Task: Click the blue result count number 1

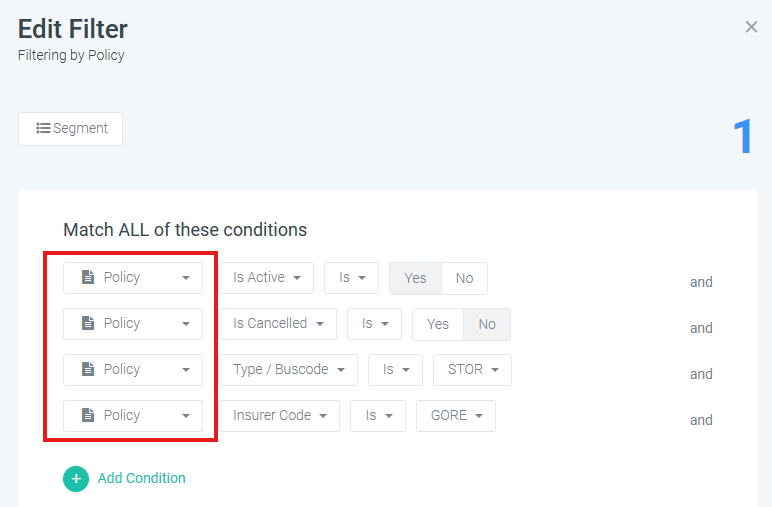Action: click(742, 136)
